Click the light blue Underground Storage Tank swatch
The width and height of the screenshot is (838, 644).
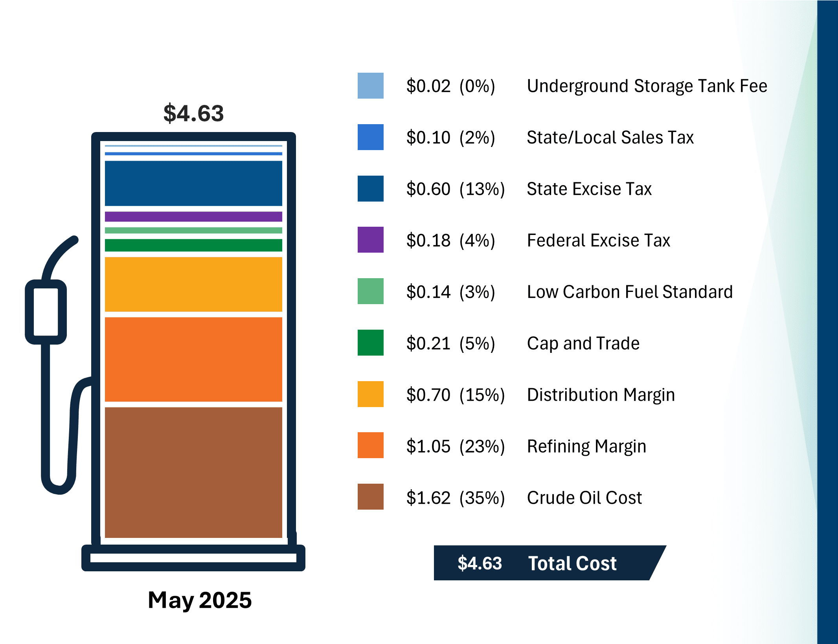pyautogui.click(x=370, y=86)
